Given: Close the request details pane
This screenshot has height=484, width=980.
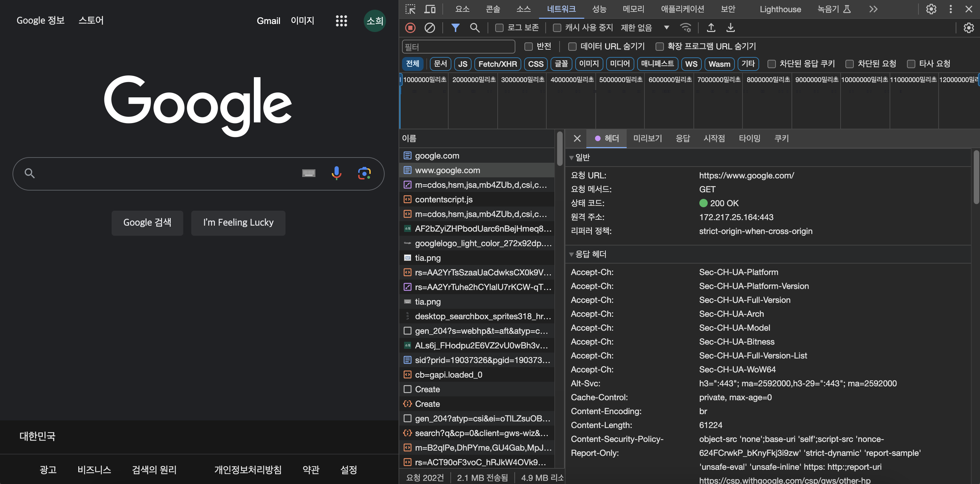Looking at the screenshot, I should [x=577, y=138].
